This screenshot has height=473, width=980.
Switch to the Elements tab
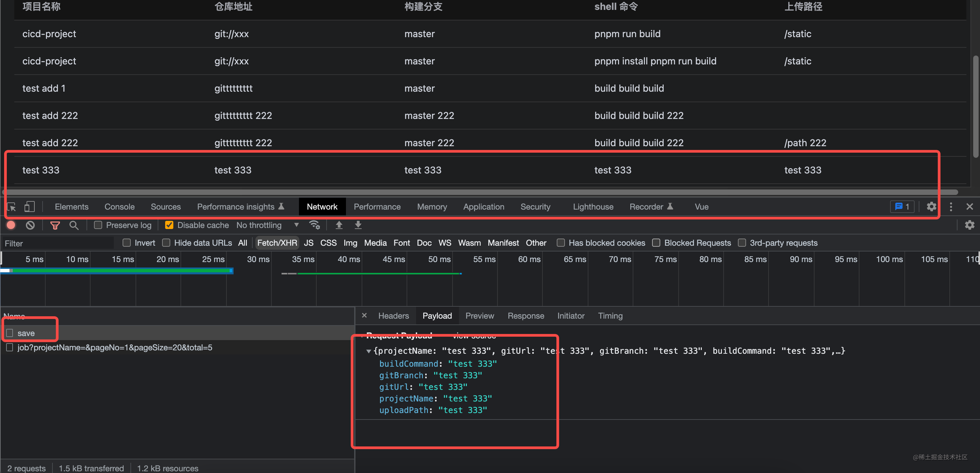click(72, 207)
